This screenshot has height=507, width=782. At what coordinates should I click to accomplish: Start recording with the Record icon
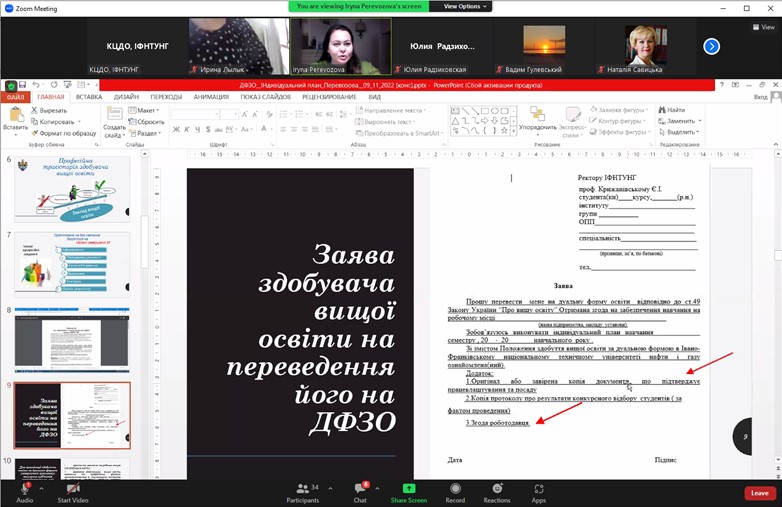(x=455, y=488)
